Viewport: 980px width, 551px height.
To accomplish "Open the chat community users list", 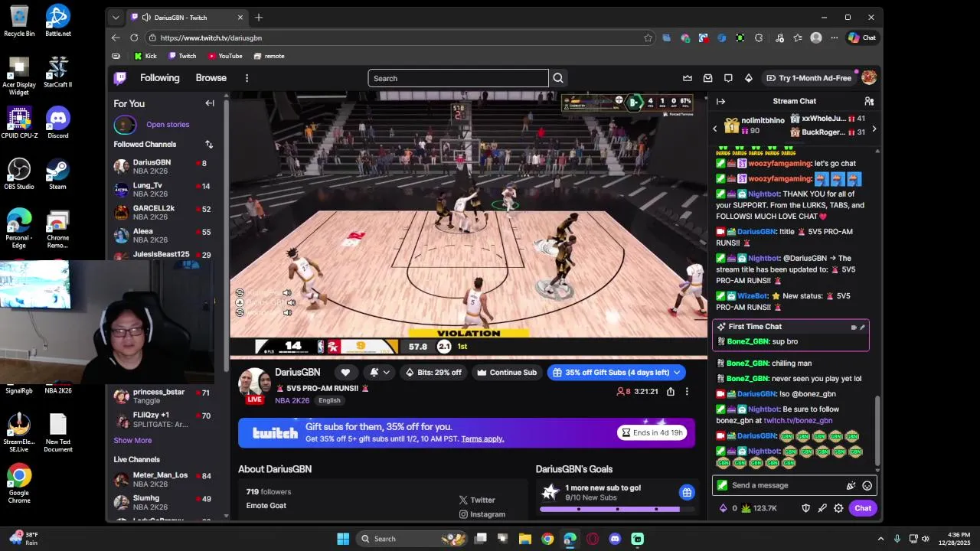I will tap(869, 101).
